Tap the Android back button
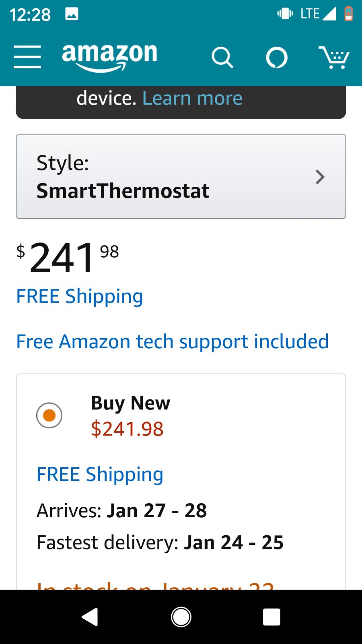The width and height of the screenshot is (362, 644). (90, 617)
